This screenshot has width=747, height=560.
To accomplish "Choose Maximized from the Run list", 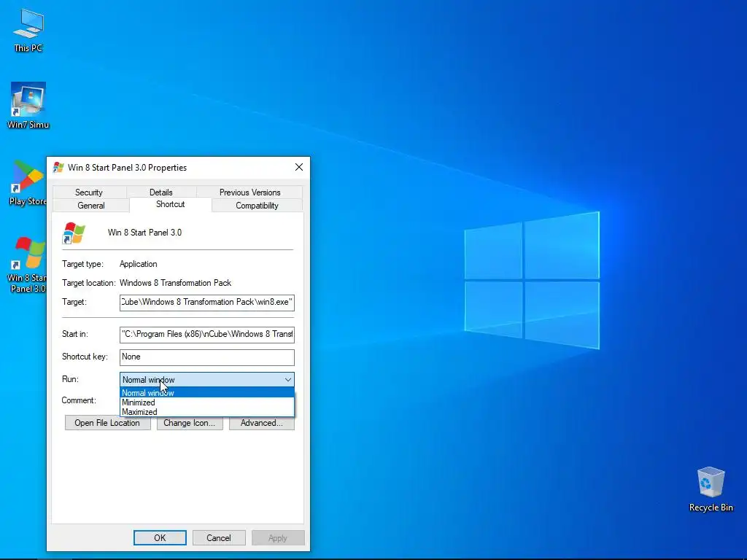I will pyautogui.click(x=206, y=412).
